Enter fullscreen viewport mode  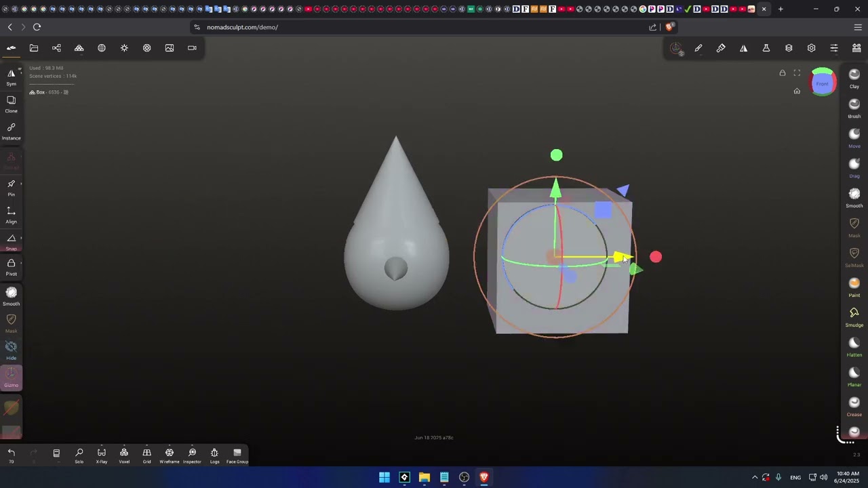point(797,73)
